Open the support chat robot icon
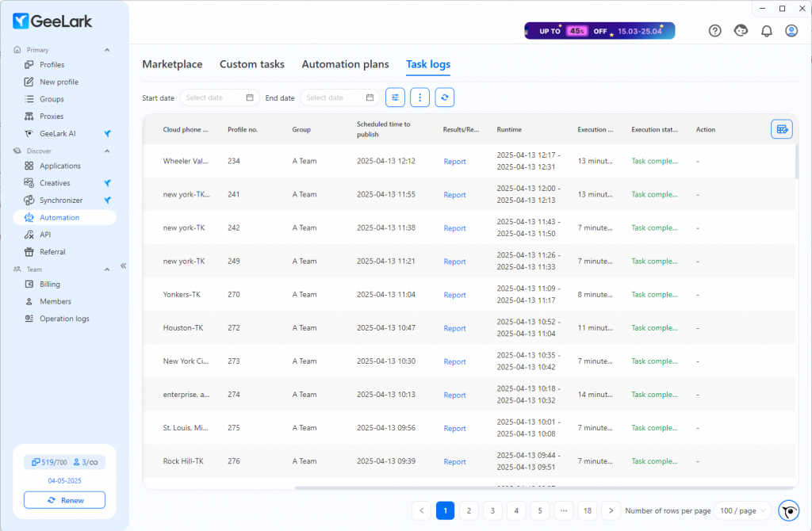Screen dimensions: 812x531 pyautogui.click(x=741, y=31)
